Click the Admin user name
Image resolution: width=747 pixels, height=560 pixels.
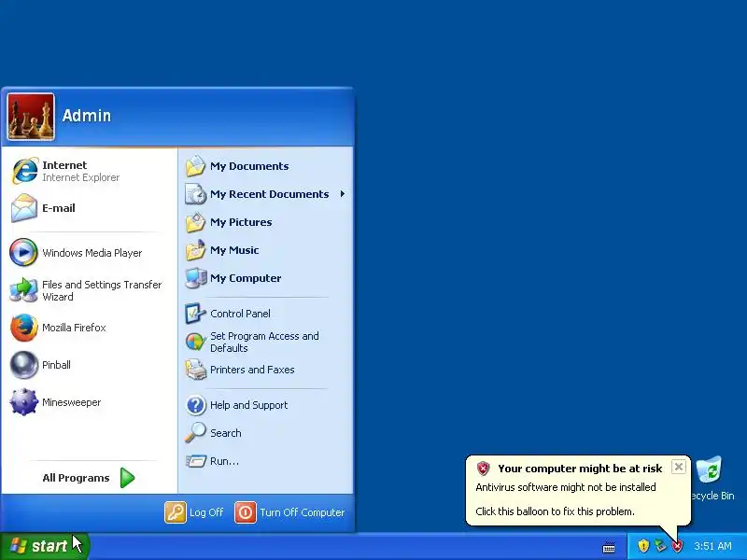pos(87,115)
